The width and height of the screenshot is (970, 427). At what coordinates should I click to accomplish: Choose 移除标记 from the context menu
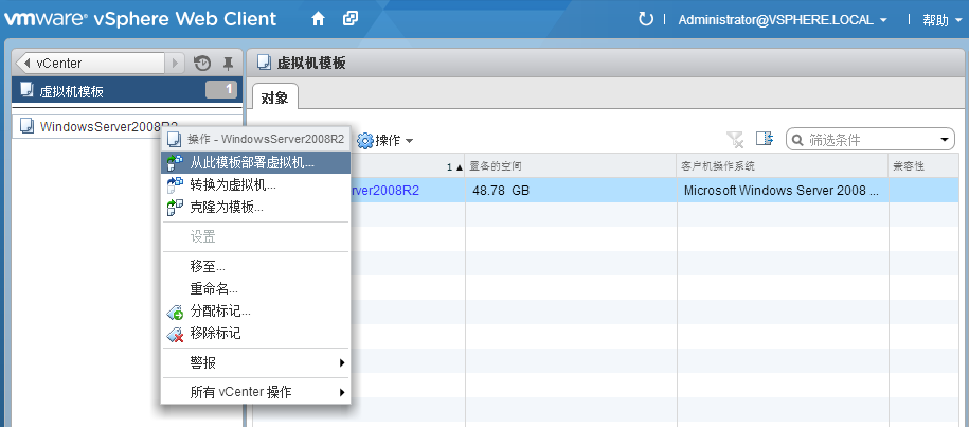click(256, 334)
